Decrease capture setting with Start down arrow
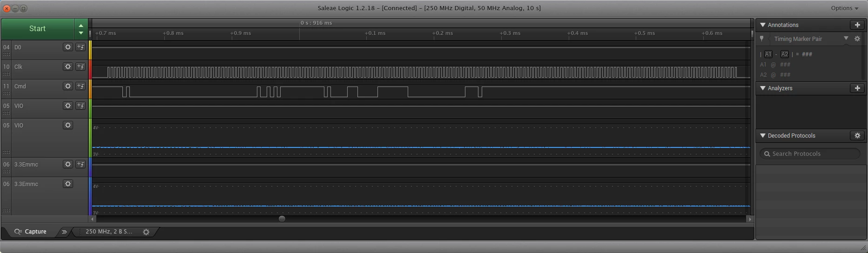Viewport: 868px width, 253px height. tap(81, 33)
